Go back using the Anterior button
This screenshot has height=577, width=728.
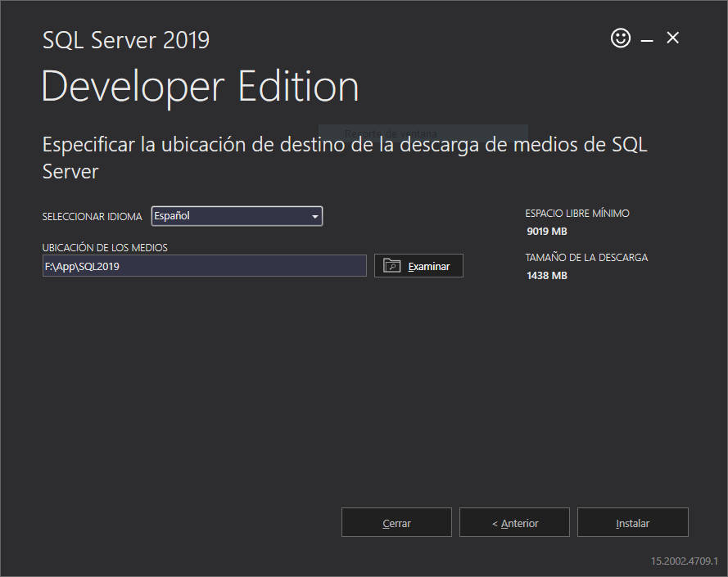514,522
